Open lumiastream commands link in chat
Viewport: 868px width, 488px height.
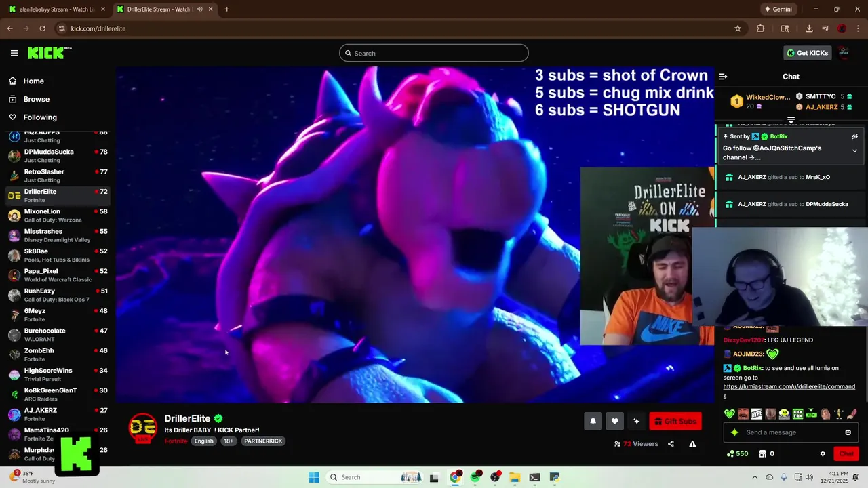(789, 387)
